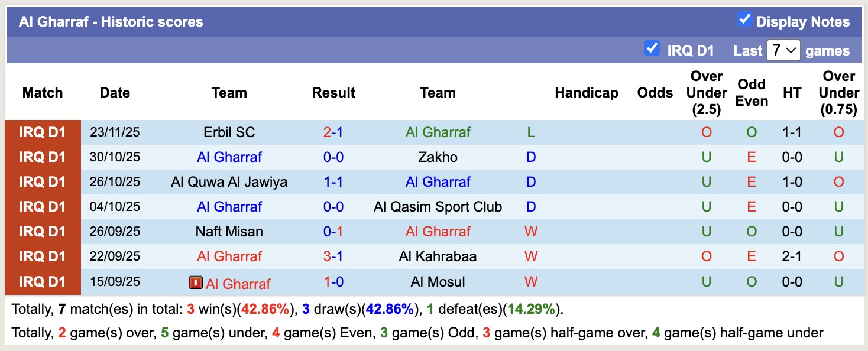Screen dimensions: 868x351
Task: Click the Date column header
Action: tap(114, 93)
